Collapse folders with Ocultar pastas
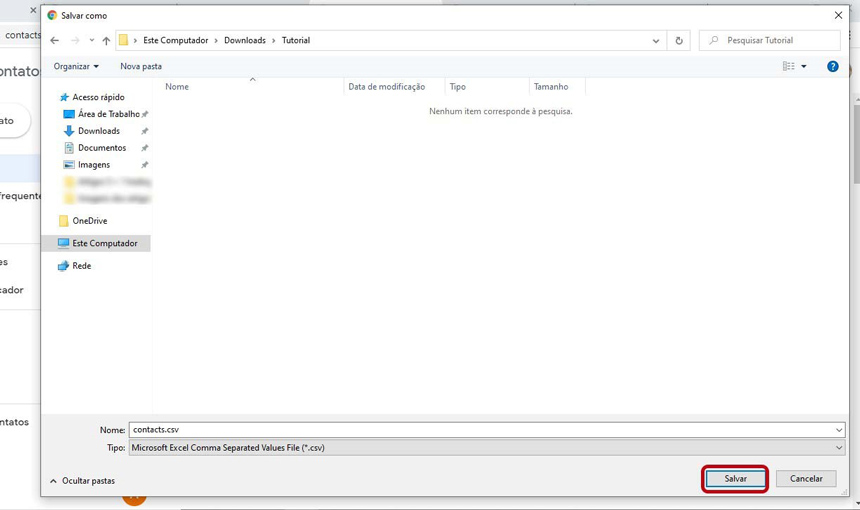The height and width of the screenshot is (510, 860). tap(83, 481)
